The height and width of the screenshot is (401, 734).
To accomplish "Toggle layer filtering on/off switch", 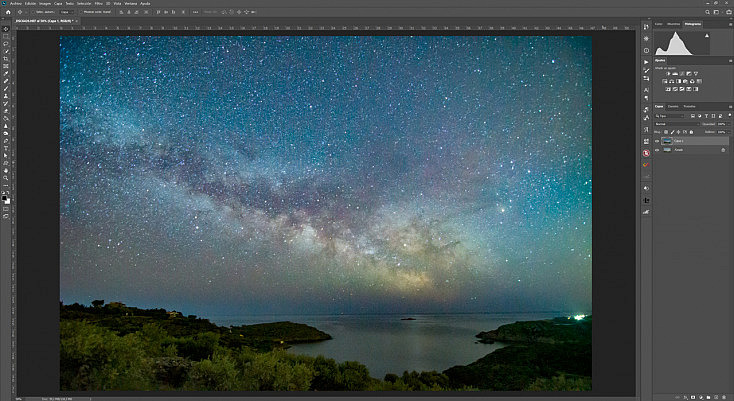I will pyautogui.click(x=730, y=115).
